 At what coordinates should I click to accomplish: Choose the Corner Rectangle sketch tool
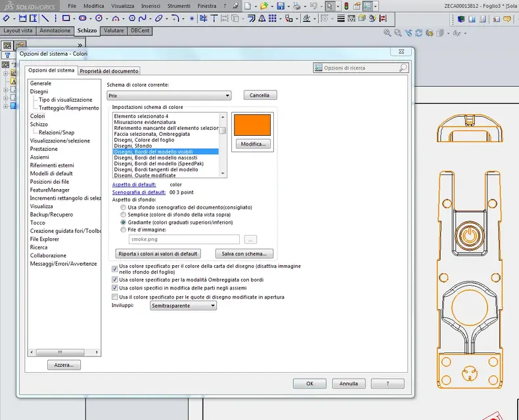tap(66, 18)
